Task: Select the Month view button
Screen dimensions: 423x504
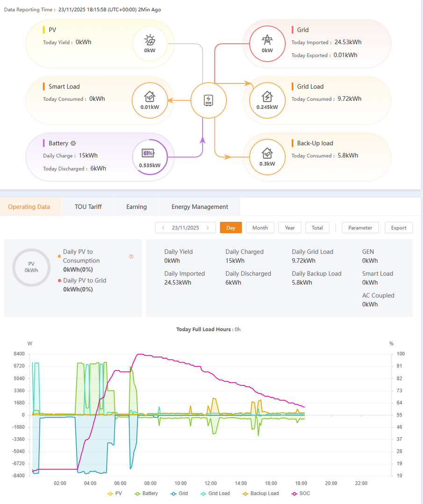Action: tap(260, 228)
